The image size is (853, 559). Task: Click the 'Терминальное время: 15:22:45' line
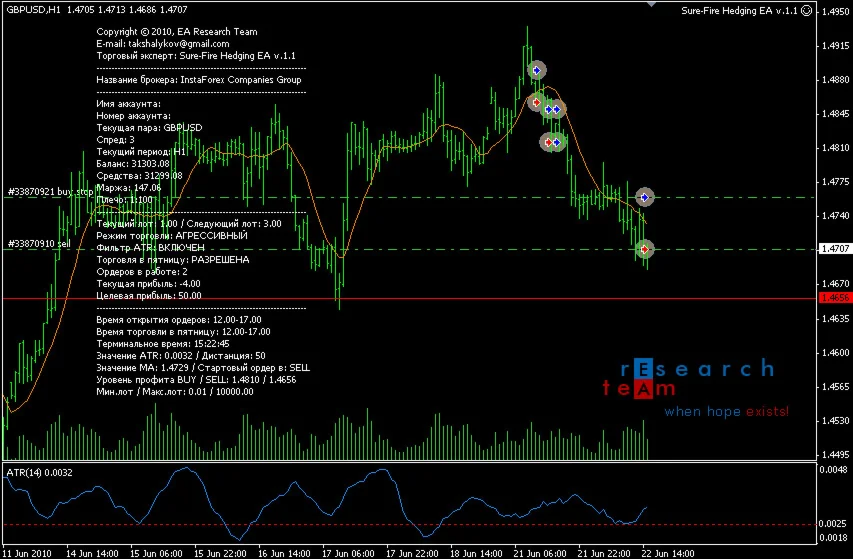coord(163,344)
